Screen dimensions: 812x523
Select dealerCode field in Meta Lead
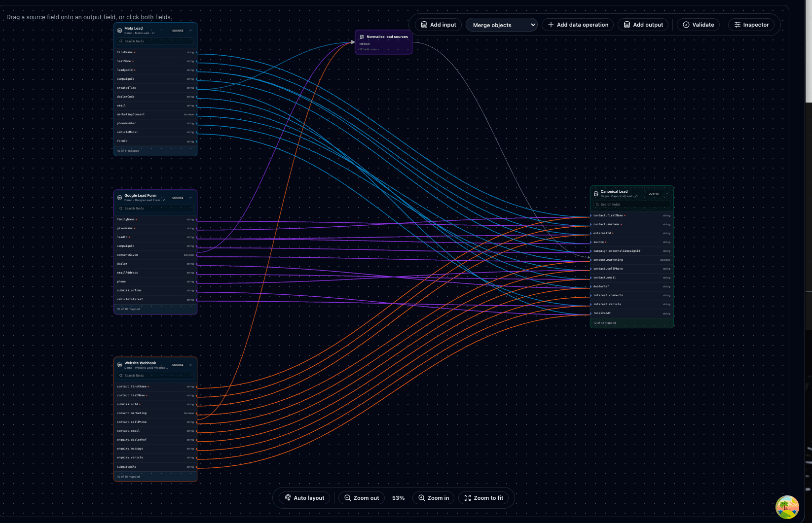(155, 97)
